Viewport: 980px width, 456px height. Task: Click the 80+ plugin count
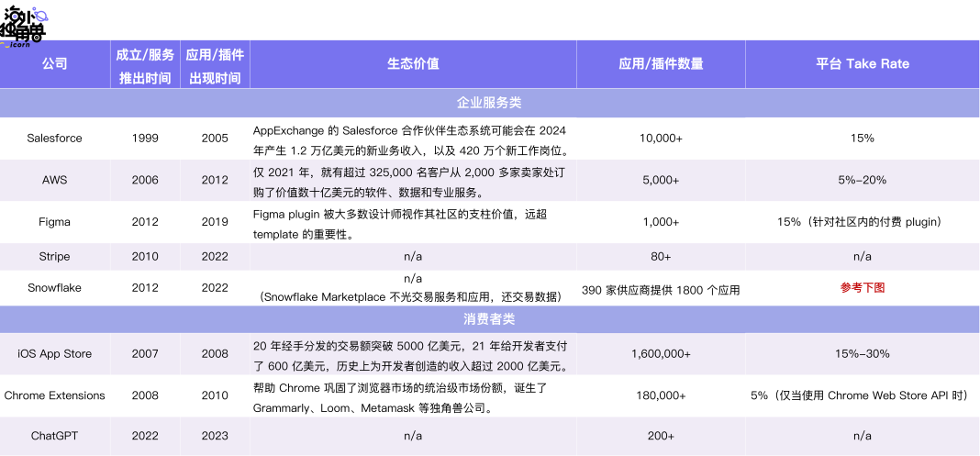pos(661,257)
